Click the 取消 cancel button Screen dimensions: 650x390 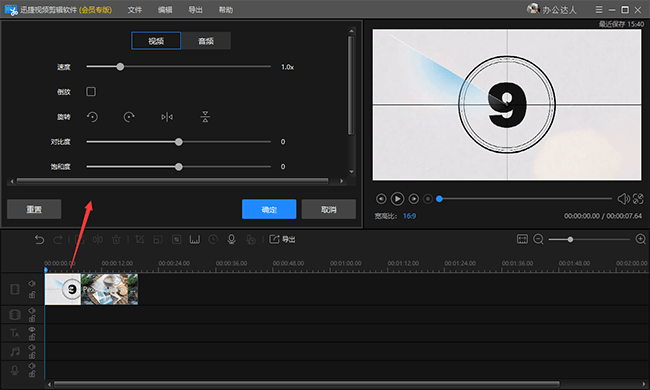pyautogui.click(x=329, y=209)
